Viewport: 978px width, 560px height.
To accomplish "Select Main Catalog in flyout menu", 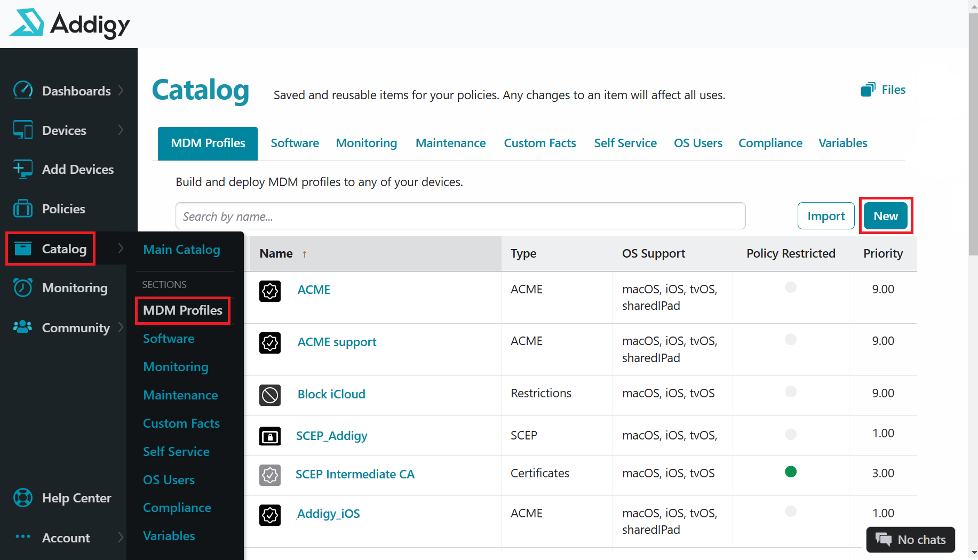I will coord(181,250).
